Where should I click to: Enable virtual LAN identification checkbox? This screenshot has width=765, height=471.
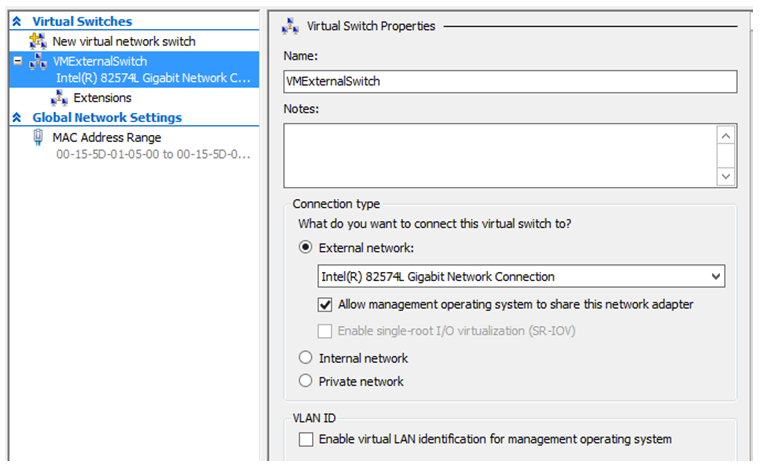[306, 439]
